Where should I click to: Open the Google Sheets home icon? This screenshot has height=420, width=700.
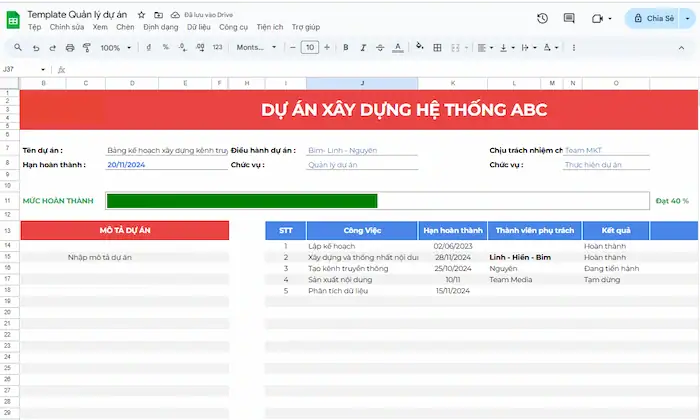pos(13,20)
